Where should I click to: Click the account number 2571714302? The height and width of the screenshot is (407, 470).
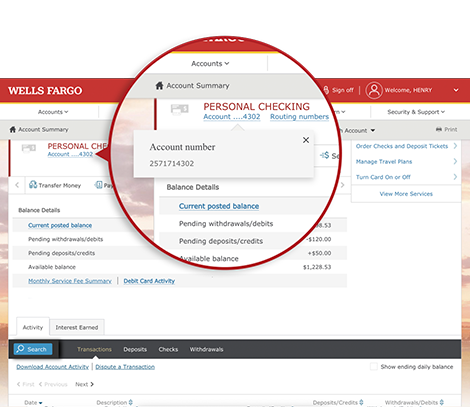[x=172, y=164]
